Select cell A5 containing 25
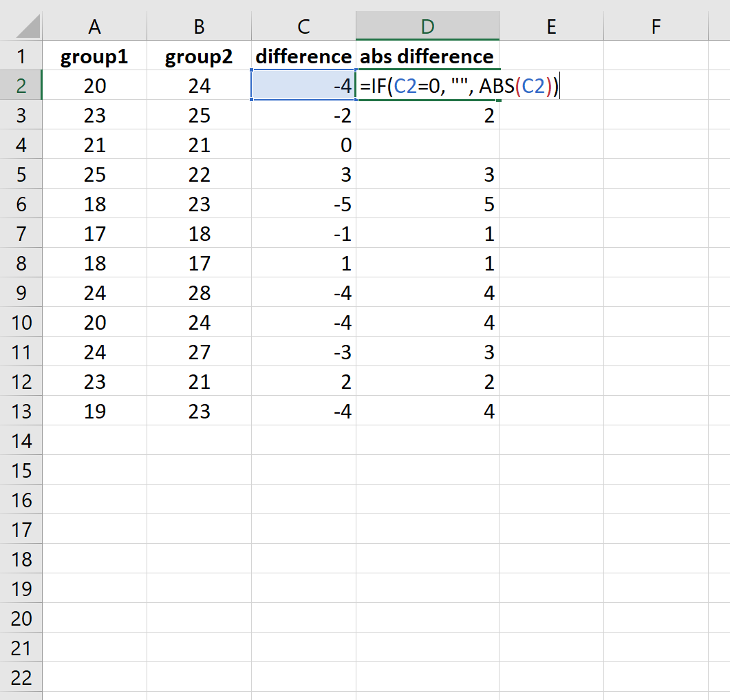The height and width of the screenshot is (700, 730). 95,174
